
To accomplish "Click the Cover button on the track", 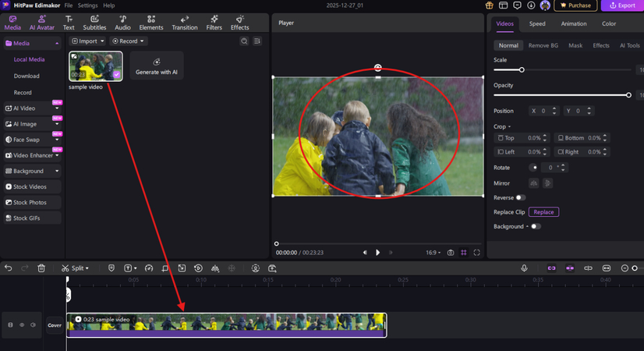I will tap(55, 325).
